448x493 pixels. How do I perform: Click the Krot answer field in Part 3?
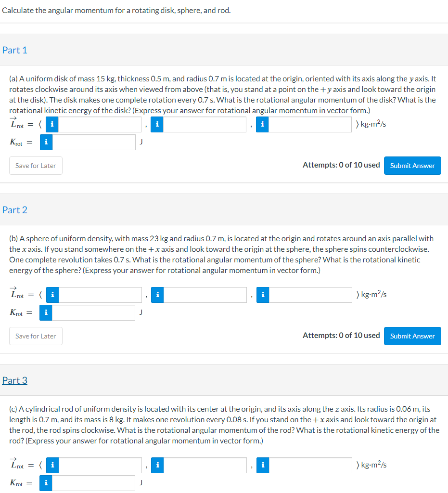click(x=94, y=483)
